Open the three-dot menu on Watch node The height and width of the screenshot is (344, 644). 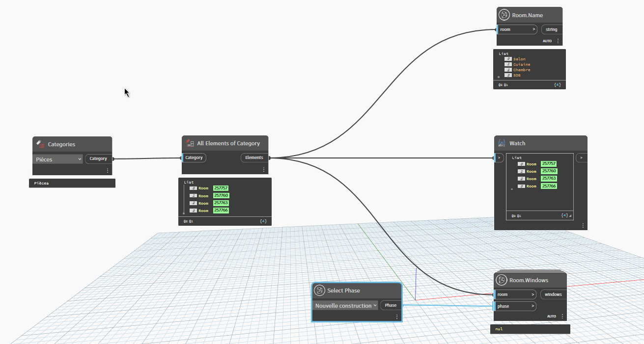583,225
